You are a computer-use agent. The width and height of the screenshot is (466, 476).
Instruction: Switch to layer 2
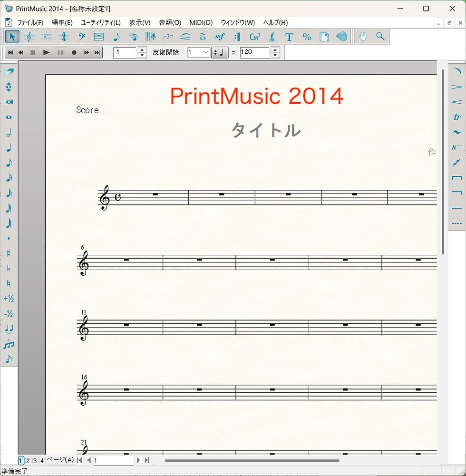click(28, 460)
